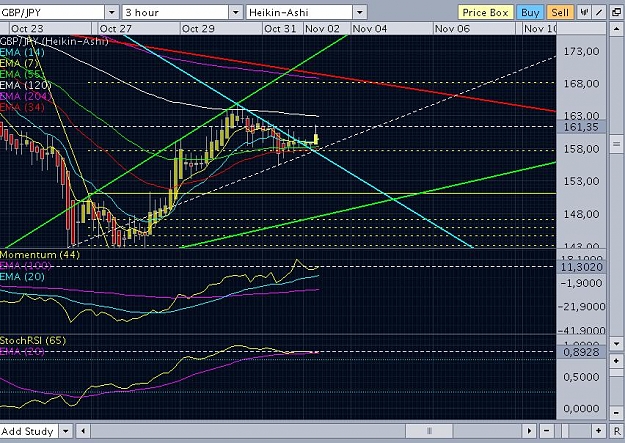Expand the GBP/JPY symbol dropdown arrow

tap(112, 12)
